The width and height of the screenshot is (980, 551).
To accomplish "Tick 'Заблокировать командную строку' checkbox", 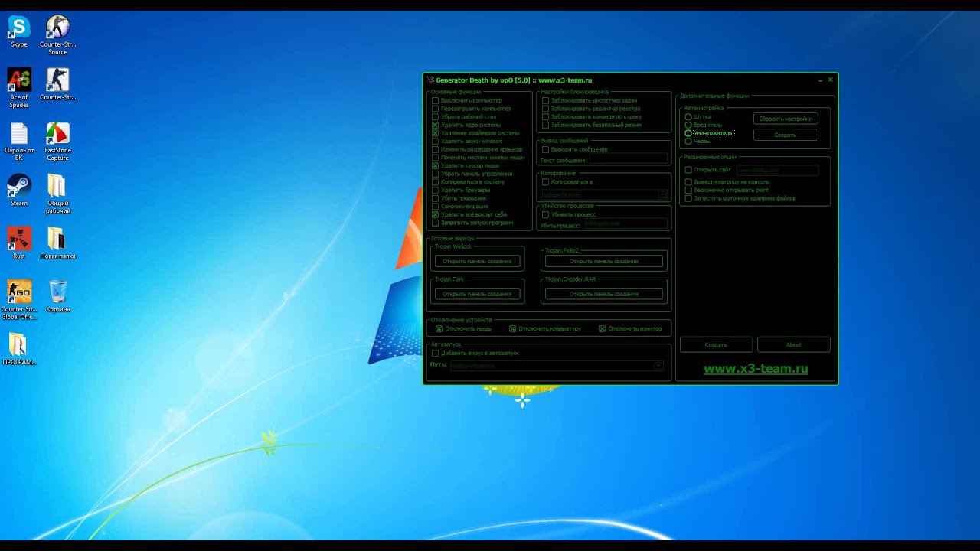I will pos(546,117).
